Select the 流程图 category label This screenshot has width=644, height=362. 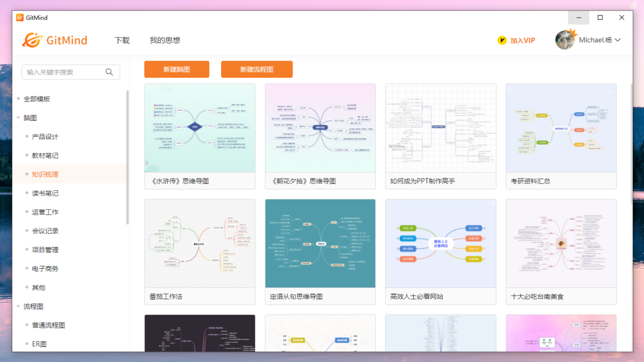33,307
